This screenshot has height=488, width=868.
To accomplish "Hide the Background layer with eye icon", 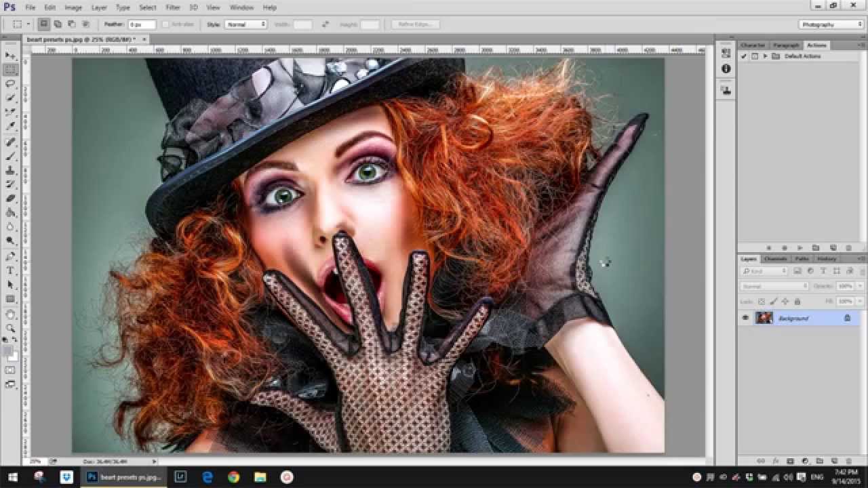I will [x=746, y=318].
